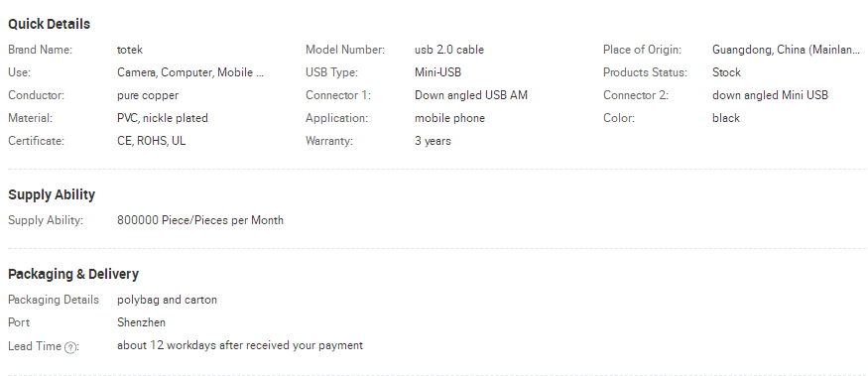Click the color value black
868x376 pixels.
click(x=726, y=118)
